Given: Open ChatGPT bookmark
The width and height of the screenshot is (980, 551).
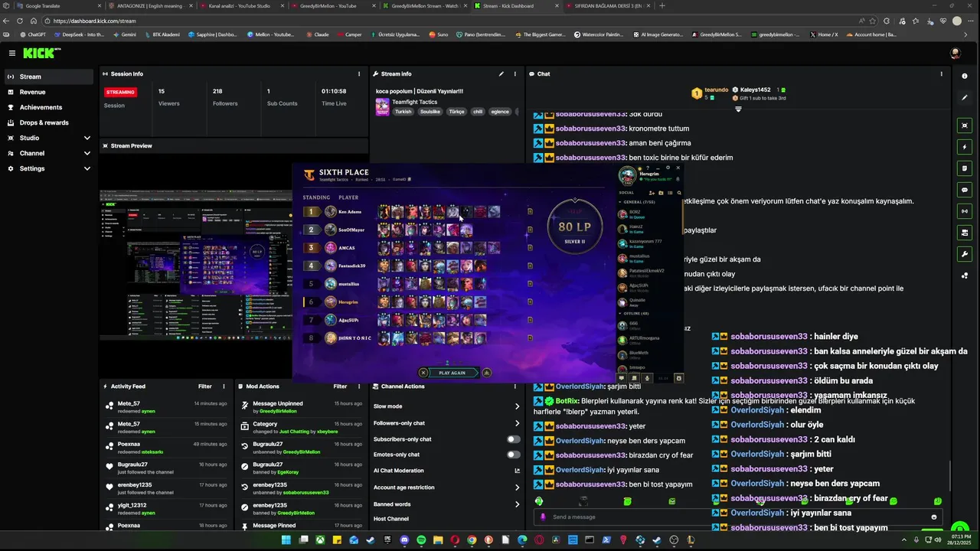Looking at the screenshot, I should coord(32,34).
